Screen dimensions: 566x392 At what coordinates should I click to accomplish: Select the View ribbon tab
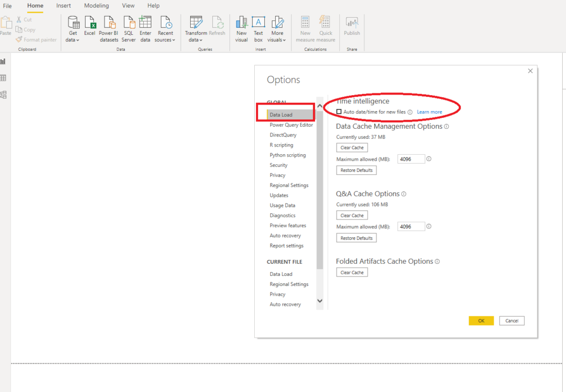tap(128, 6)
